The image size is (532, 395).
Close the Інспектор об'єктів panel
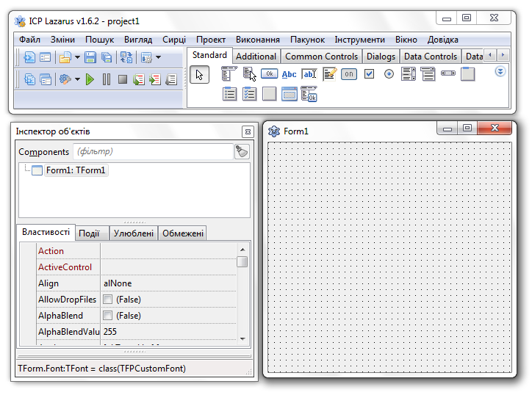(x=248, y=132)
